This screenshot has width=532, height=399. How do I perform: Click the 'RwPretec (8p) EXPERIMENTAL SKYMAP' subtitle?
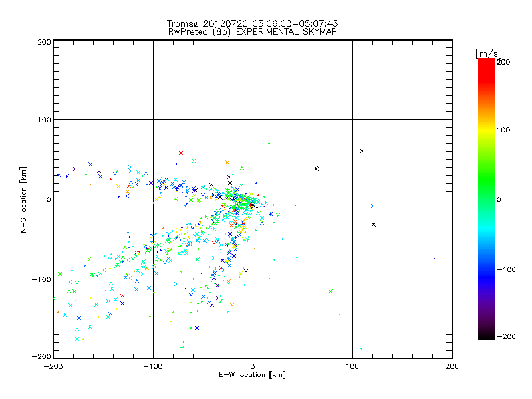point(253,32)
